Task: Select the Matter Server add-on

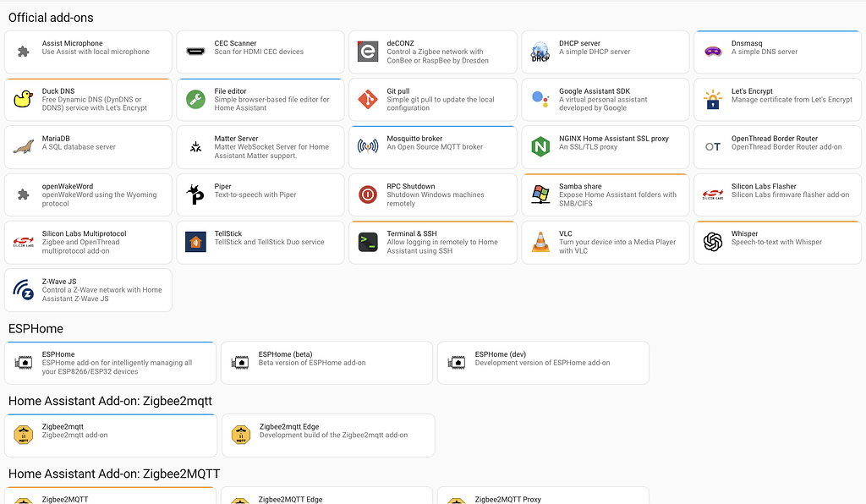Action: tap(260, 146)
